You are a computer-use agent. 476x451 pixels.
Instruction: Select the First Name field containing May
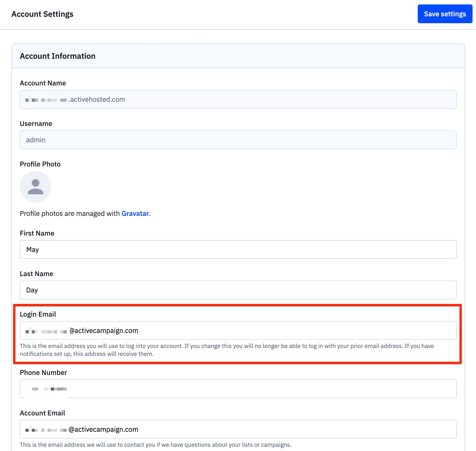238,249
